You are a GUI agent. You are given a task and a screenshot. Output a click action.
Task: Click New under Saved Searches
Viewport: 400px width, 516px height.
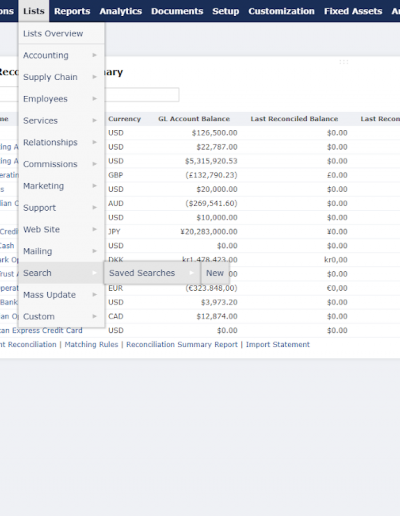[x=215, y=273]
